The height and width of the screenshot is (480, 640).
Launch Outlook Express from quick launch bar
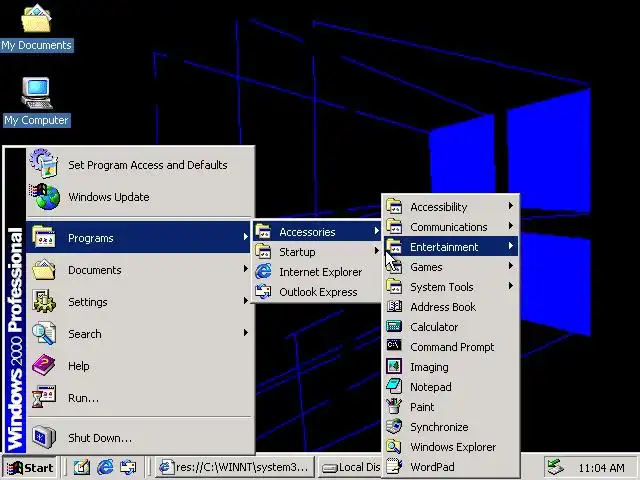pos(128,467)
